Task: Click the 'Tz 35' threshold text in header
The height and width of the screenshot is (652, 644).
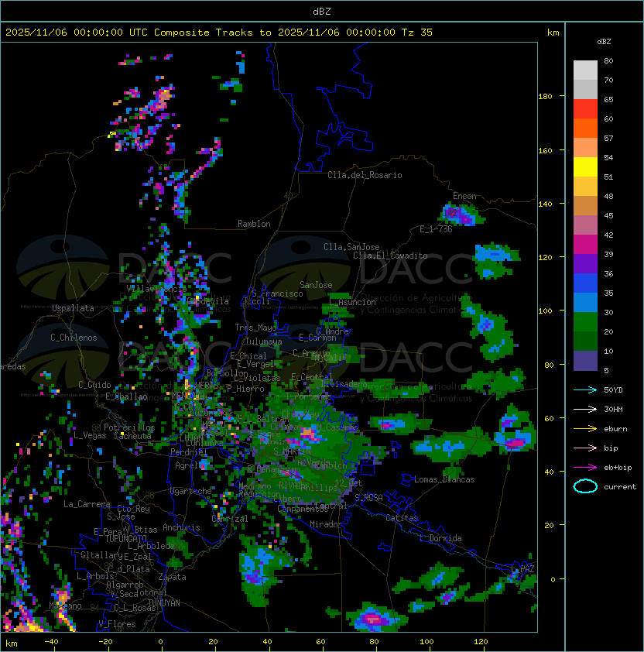Action: coord(417,33)
